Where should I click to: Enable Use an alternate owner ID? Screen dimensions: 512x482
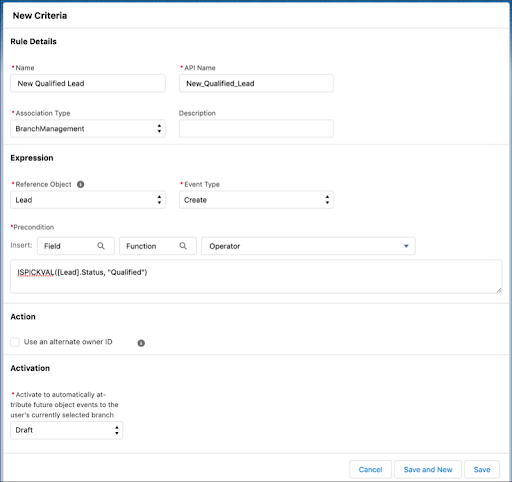pyautogui.click(x=15, y=342)
